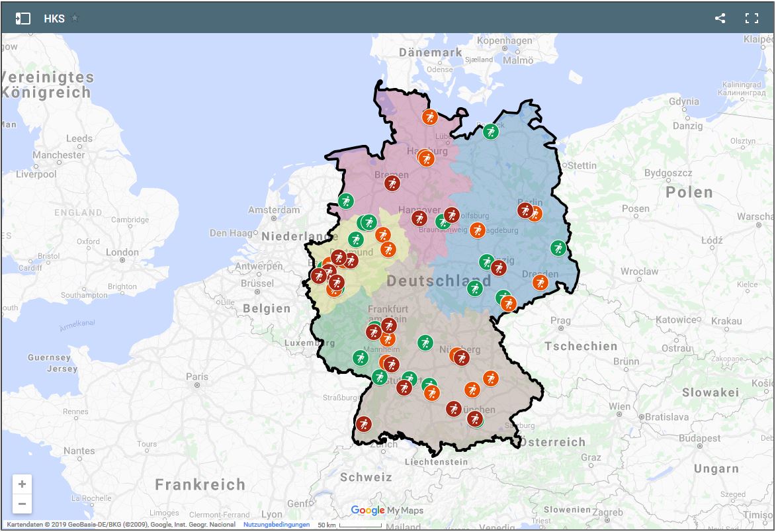The width and height of the screenshot is (776, 532).
Task: Click the green marker nearest Straßburg
Action: click(380, 377)
